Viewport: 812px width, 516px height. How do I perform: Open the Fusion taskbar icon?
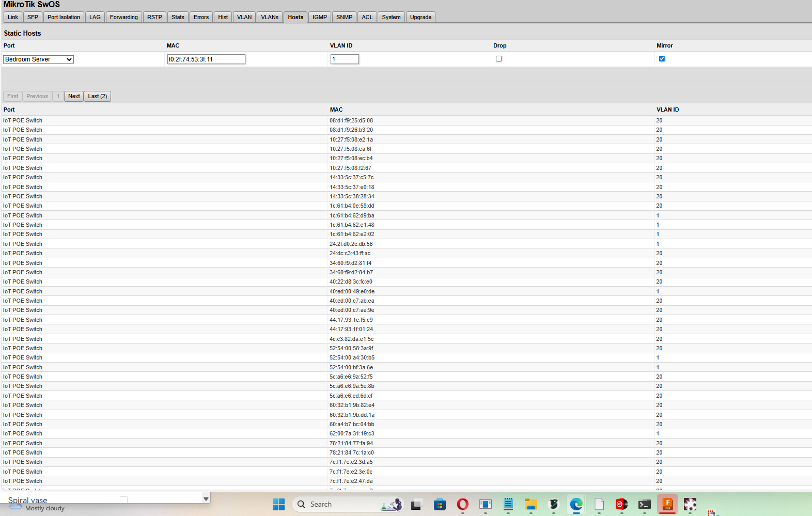[x=667, y=504]
